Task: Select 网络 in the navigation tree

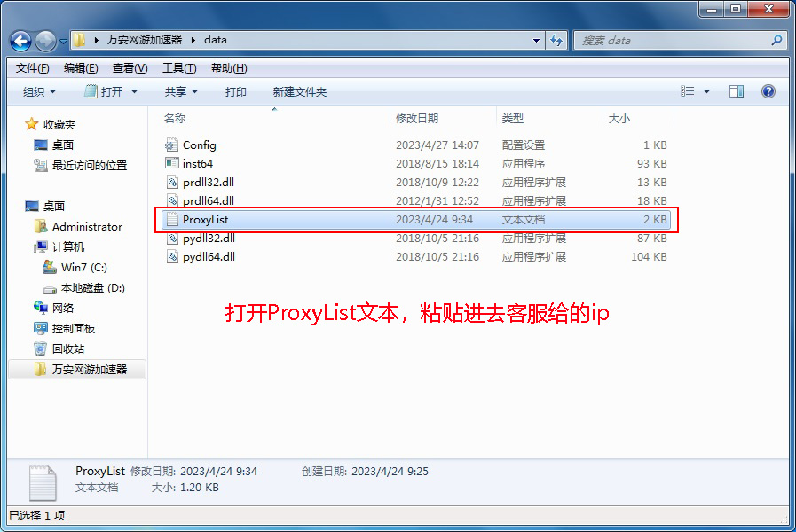Action: click(63, 308)
